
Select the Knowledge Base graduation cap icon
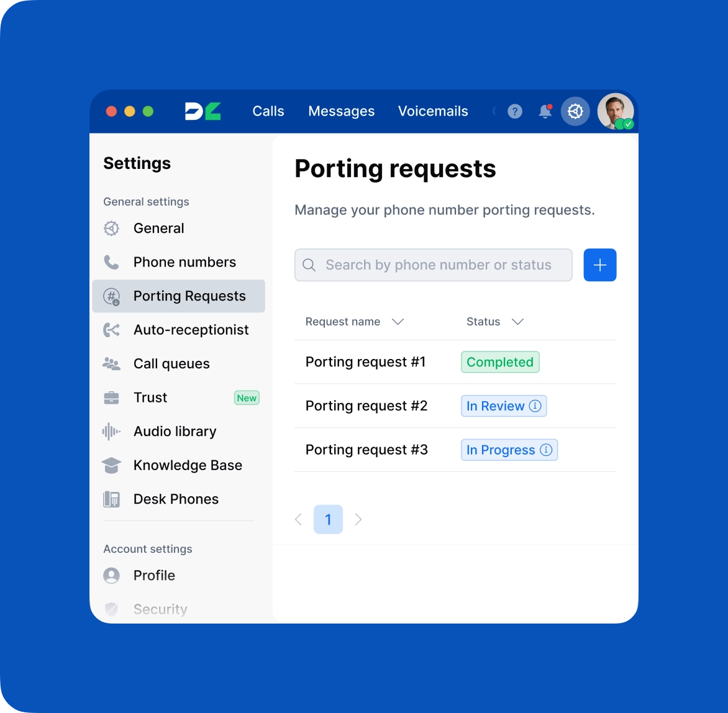(111, 465)
